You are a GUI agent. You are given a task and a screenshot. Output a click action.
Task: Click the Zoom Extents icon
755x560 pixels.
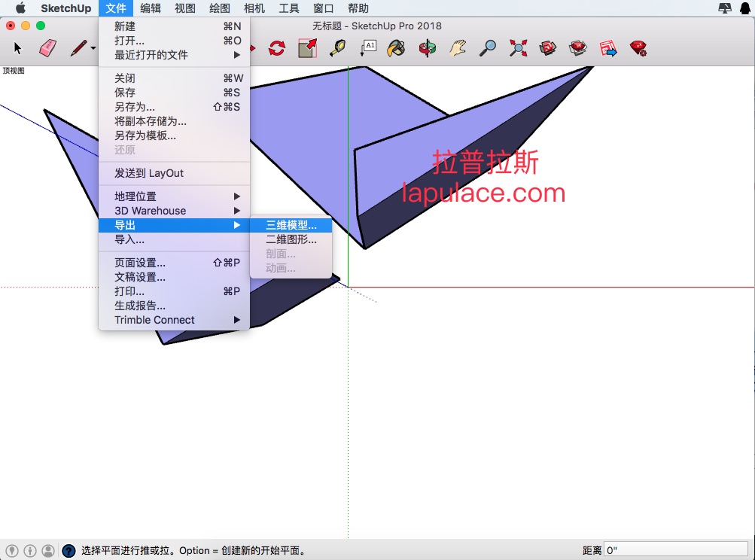point(518,48)
